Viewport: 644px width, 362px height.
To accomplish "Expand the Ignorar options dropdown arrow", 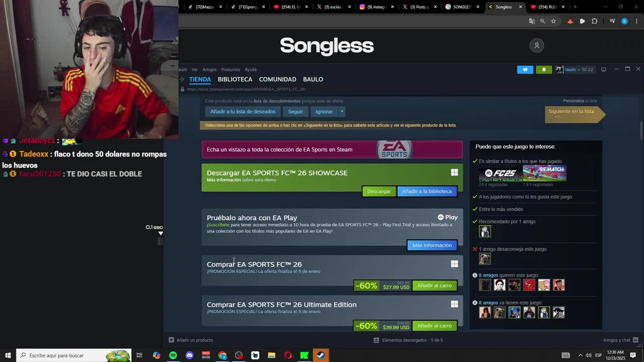I will coord(342,112).
